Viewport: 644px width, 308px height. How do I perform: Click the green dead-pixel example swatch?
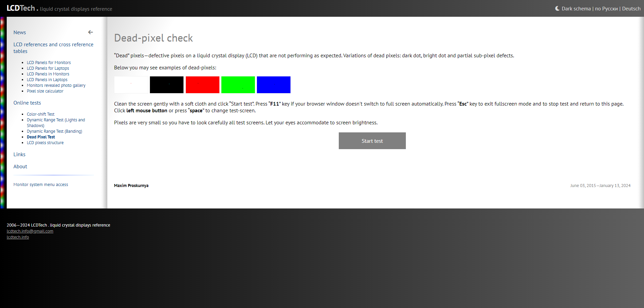point(238,85)
